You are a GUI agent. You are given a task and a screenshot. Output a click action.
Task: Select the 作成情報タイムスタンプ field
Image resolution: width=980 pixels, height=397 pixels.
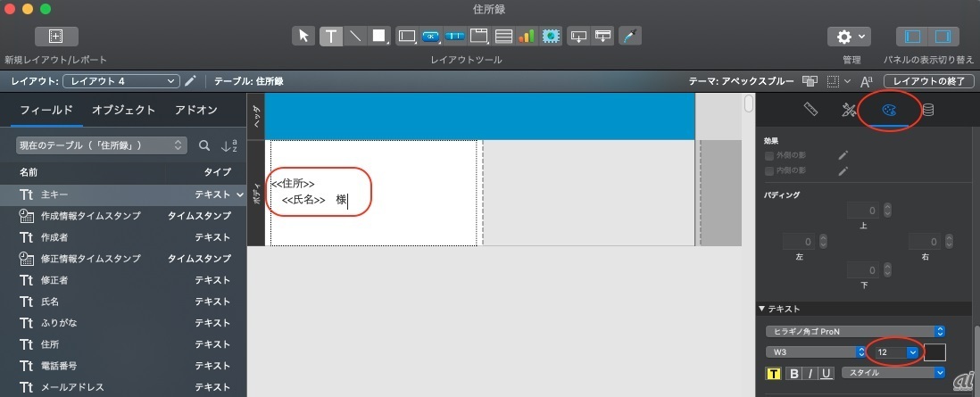tap(124, 216)
